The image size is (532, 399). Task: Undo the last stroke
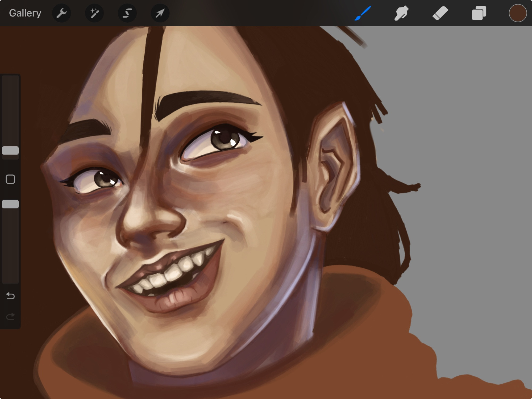pos(10,296)
